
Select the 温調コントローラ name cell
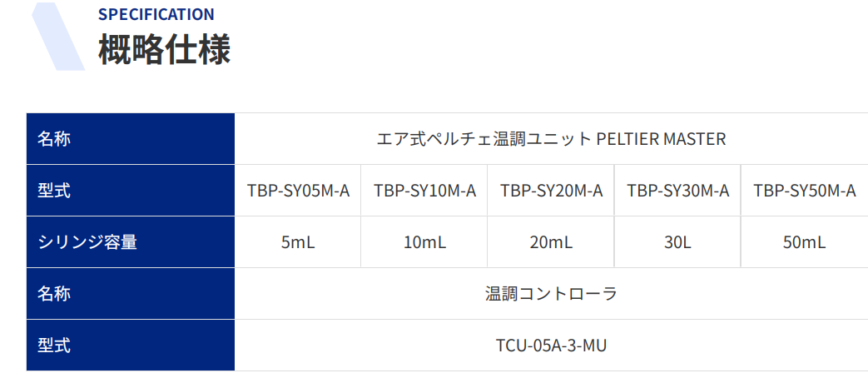(x=552, y=293)
